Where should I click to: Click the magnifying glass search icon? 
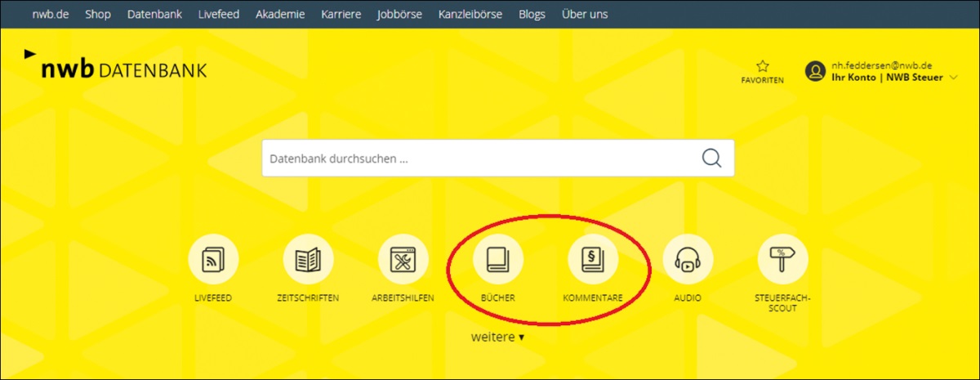pos(711,159)
